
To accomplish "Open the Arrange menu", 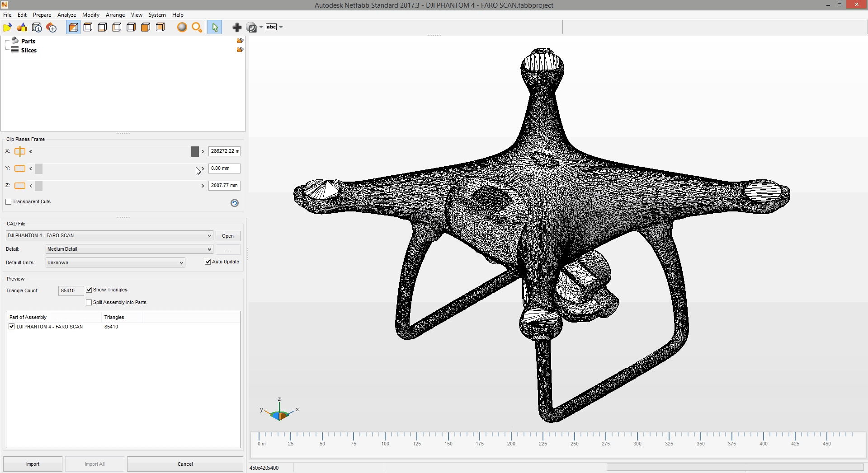I will (115, 15).
